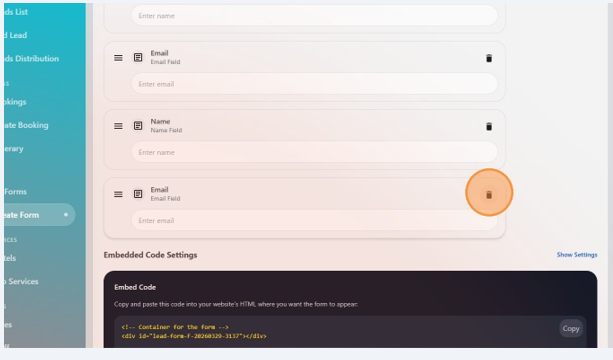
Task: Copy the embed code
Action: pyautogui.click(x=571, y=329)
